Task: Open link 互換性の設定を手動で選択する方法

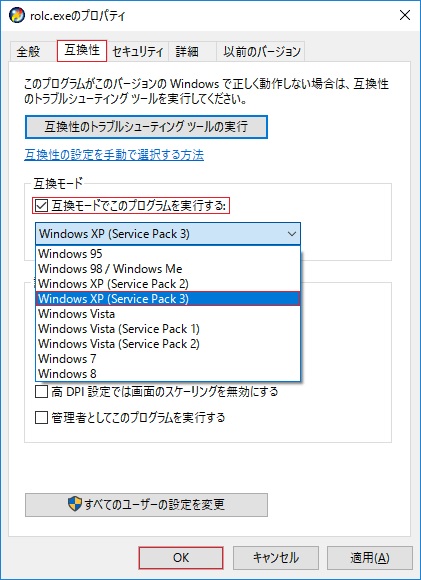Action: (114, 154)
